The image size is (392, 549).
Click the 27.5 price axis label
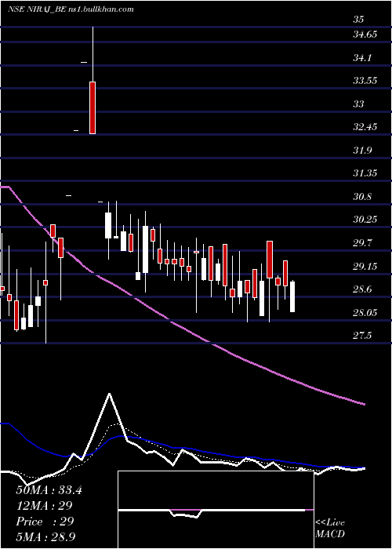click(x=362, y=336)
